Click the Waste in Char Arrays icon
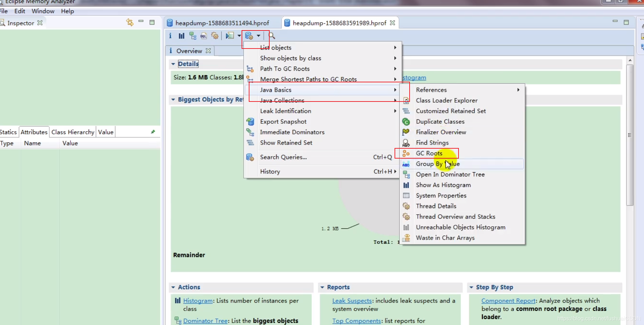This screenshot has width=644, height=325. pos(406,238)
